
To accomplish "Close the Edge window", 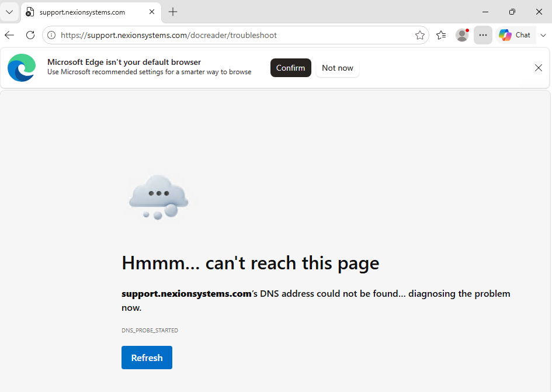I will click(x=539, y=12).
